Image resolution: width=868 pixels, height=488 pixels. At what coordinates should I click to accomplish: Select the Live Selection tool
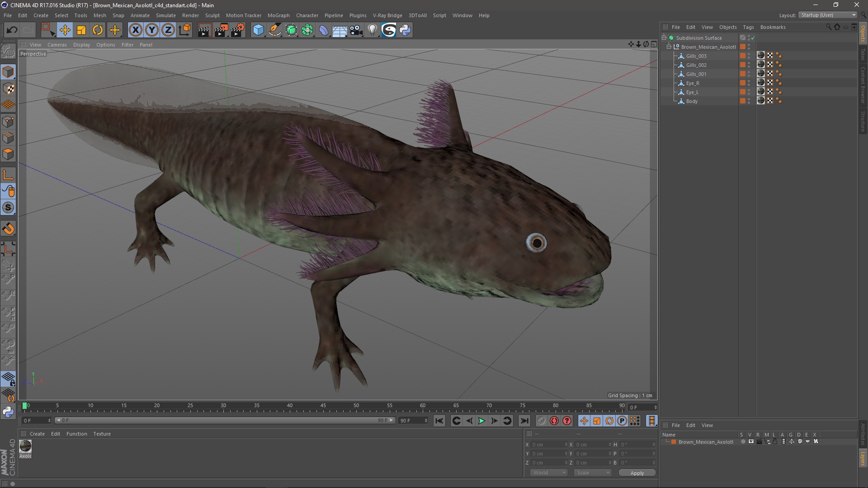[x=48, y=30]
